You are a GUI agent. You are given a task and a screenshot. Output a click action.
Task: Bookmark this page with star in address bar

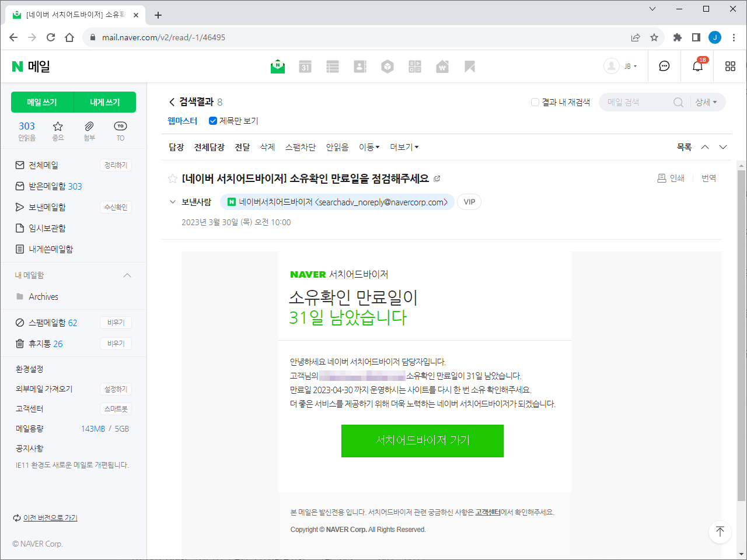point(654,37)
